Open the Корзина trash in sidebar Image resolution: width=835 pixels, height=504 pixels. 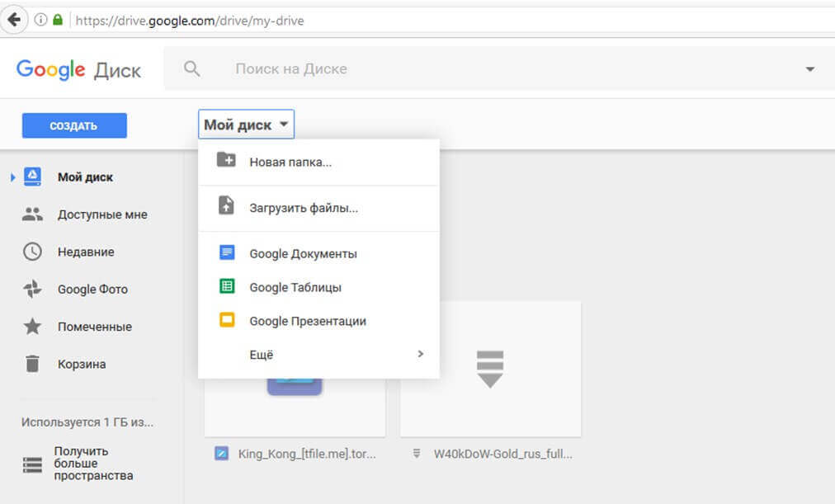[81, 364]
